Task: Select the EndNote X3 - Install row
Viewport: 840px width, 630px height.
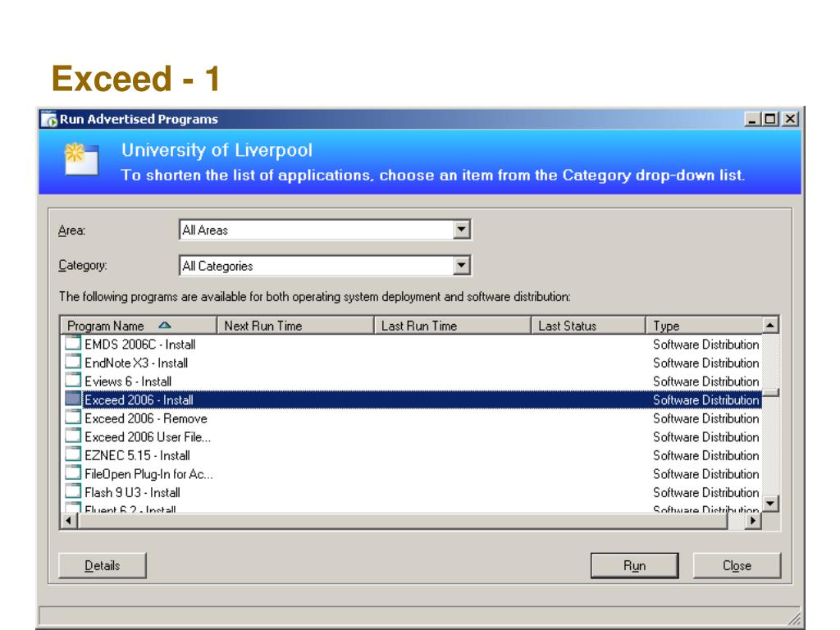Action: pyautogui.click(x=412, y=363)
